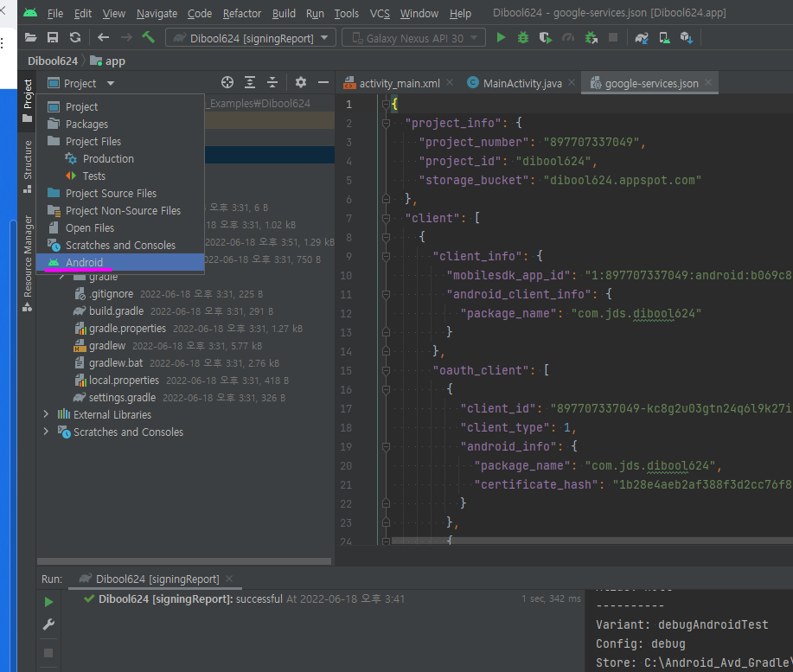Click the Profile app icon
The width and height of the screenshot is (793, 672).
[568, 38]
